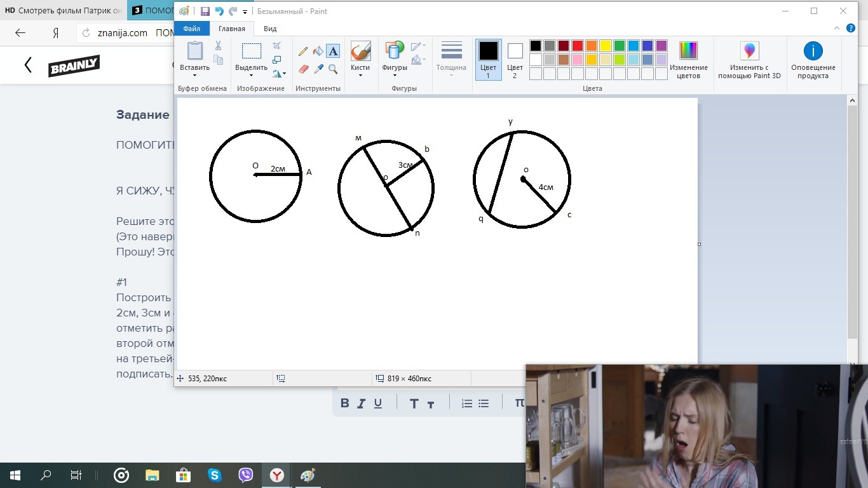The image size is (868, 488).
Task: Toggle the Цвет 1 foreground color selector
Action: (x=488, y=60)
